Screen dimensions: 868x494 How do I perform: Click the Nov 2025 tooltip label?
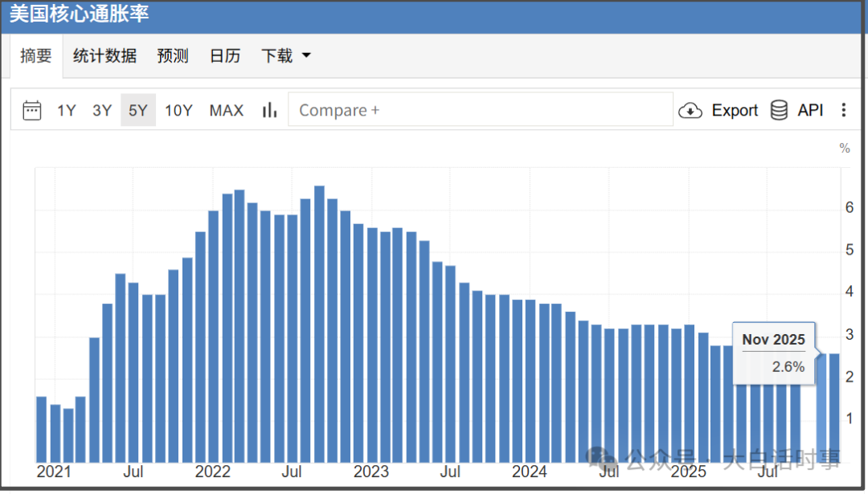coord(773,340)
